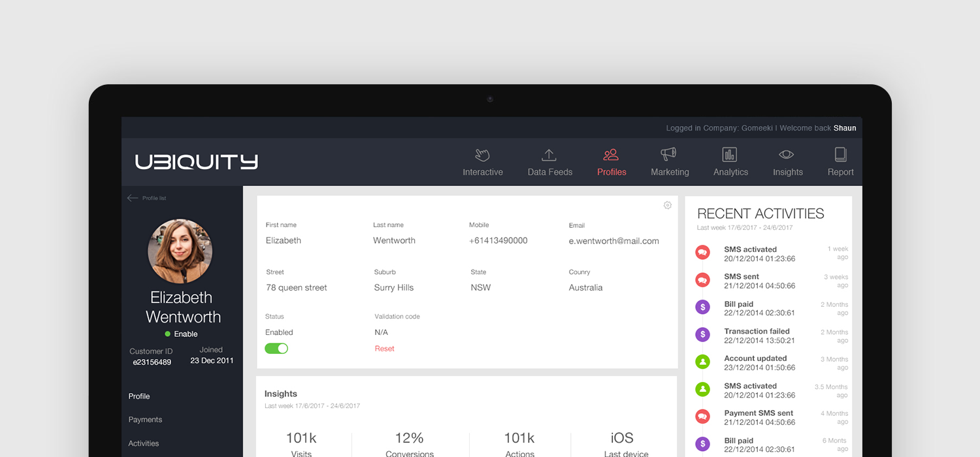Open the Analytics section label
This screenshot has height=457, width=980.
730,172
